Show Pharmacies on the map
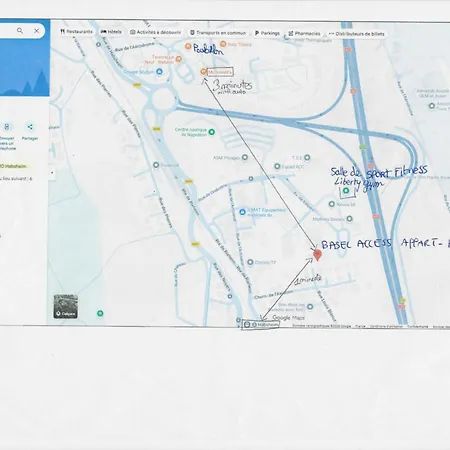The height and width of the screenshot is (450, 450). (x=304, y=33)
